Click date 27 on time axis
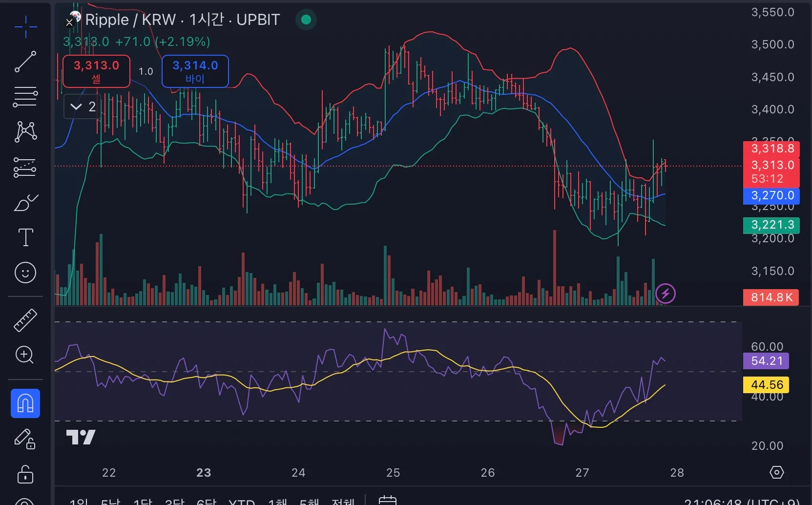The width and height of the screenshot is (812, 505). [582, 473]
